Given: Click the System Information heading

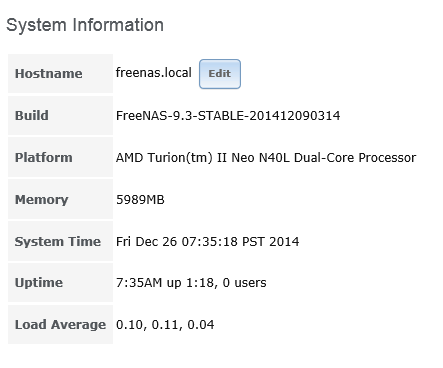Looking at the screenshot, I should (x=85, y=25).
